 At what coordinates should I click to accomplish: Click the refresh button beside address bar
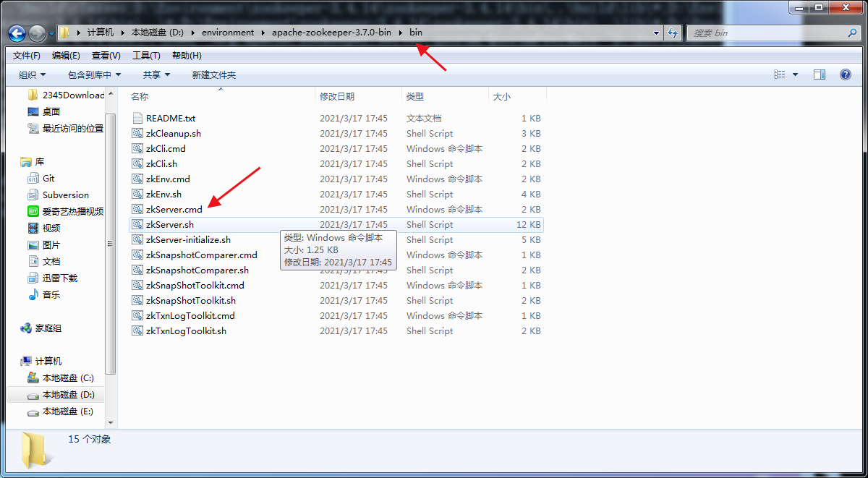pyautogui.click(x=673, y=33)
